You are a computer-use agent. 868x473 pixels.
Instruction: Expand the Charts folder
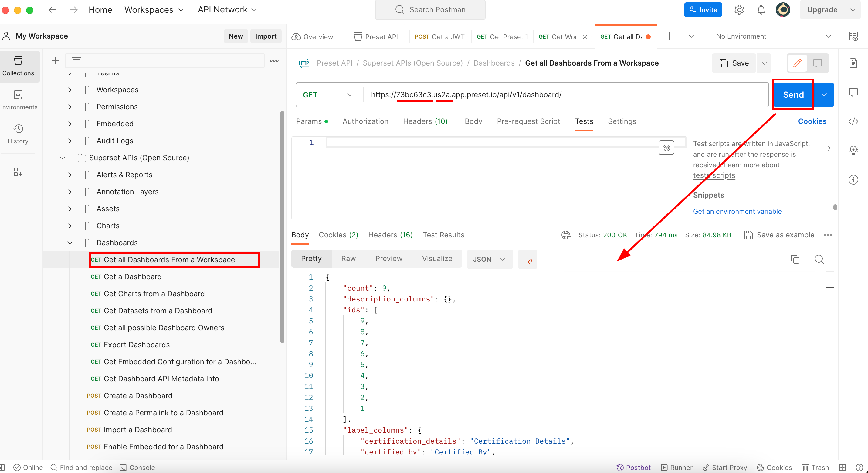click(70, 226)
